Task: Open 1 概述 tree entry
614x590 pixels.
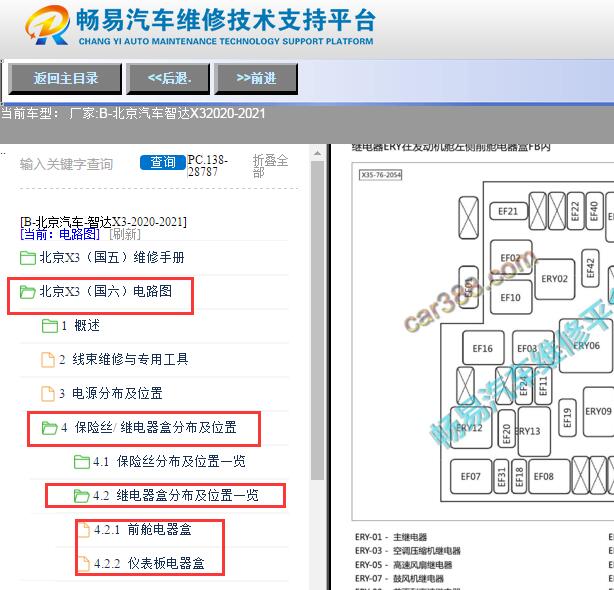Action: point(80,325)
